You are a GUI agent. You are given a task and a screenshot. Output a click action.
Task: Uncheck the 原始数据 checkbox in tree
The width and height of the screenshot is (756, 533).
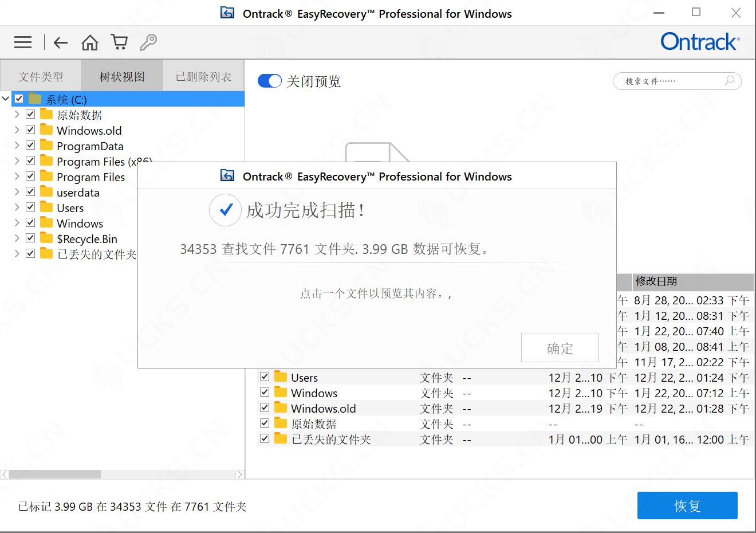(30, 115)
